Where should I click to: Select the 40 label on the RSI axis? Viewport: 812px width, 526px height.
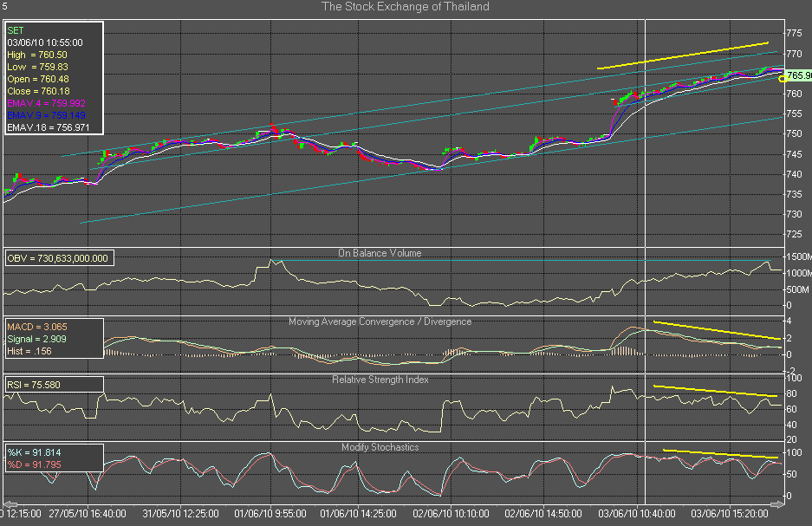coord(791,425)
